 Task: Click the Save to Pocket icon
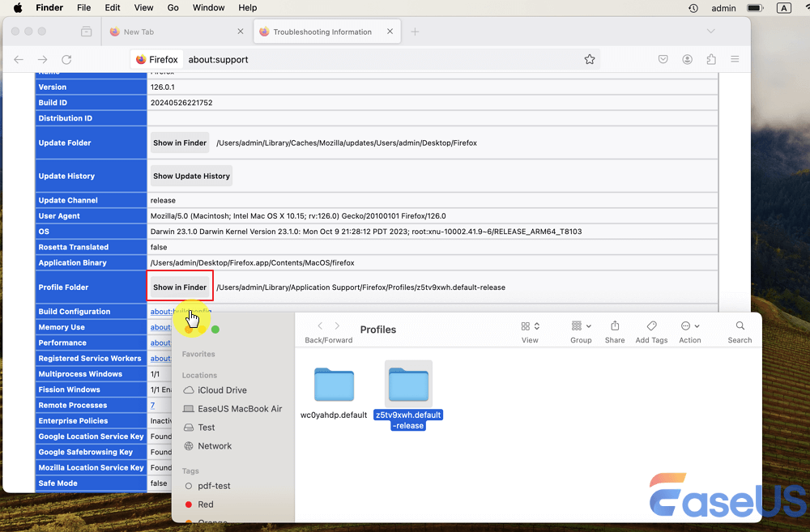pos(663,59)
